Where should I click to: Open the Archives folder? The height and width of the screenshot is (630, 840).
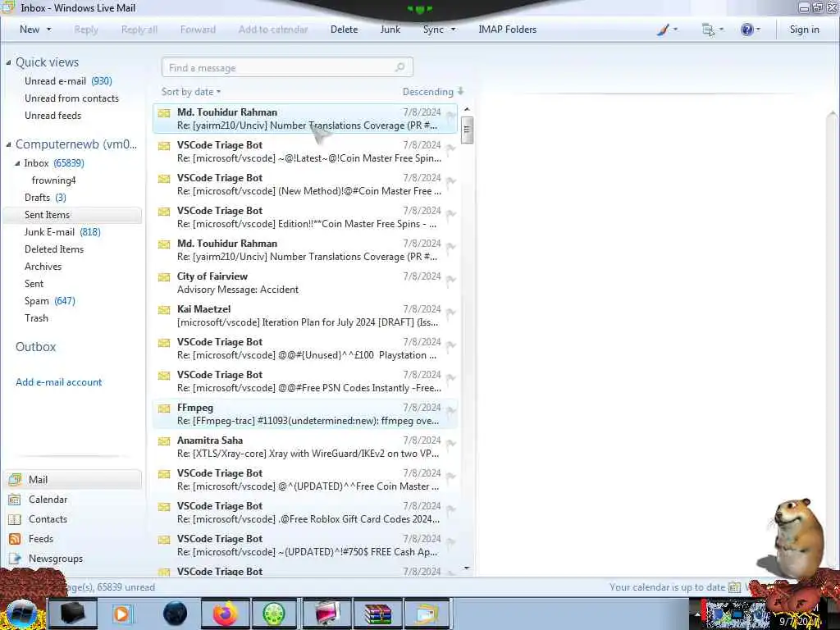click(43, 267)
